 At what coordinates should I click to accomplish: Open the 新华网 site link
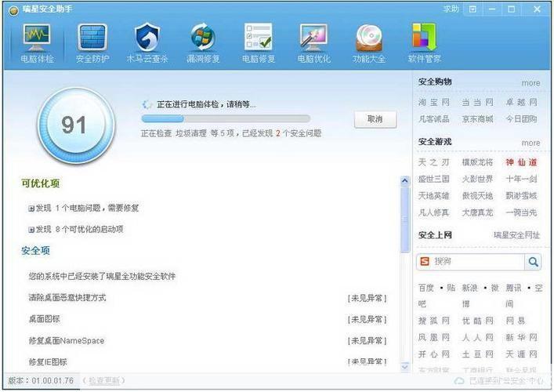522,338
